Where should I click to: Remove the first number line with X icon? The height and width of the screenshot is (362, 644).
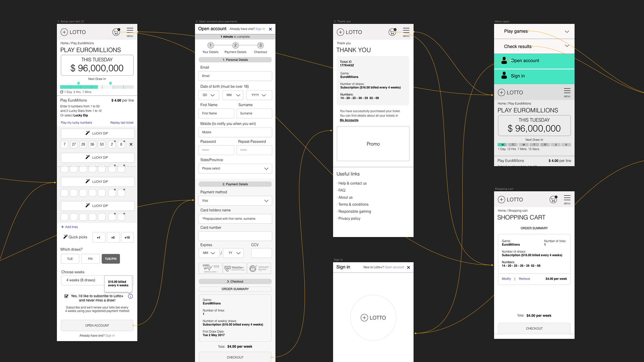click(131, 144)
